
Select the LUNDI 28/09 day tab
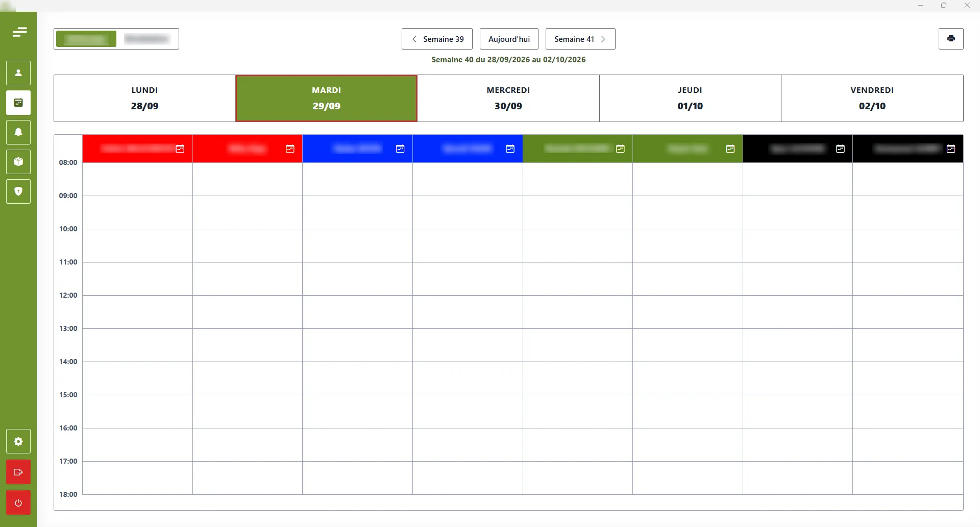[x=144, y=98]
